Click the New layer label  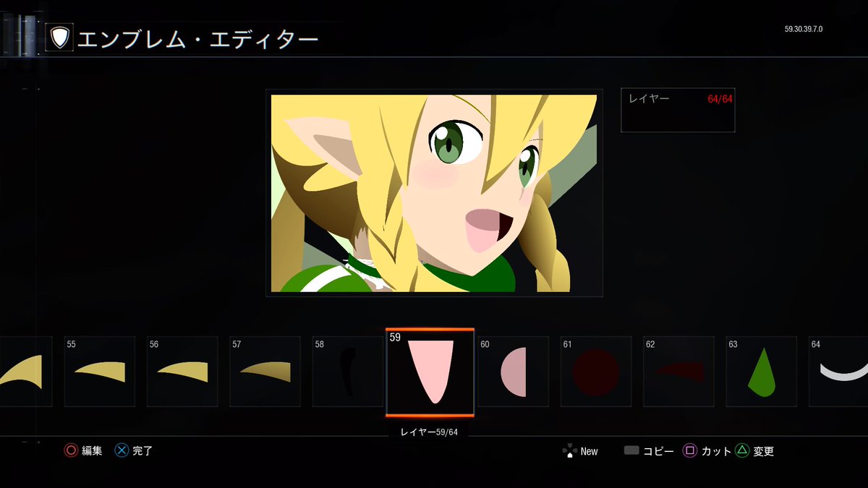pos(589,451)
